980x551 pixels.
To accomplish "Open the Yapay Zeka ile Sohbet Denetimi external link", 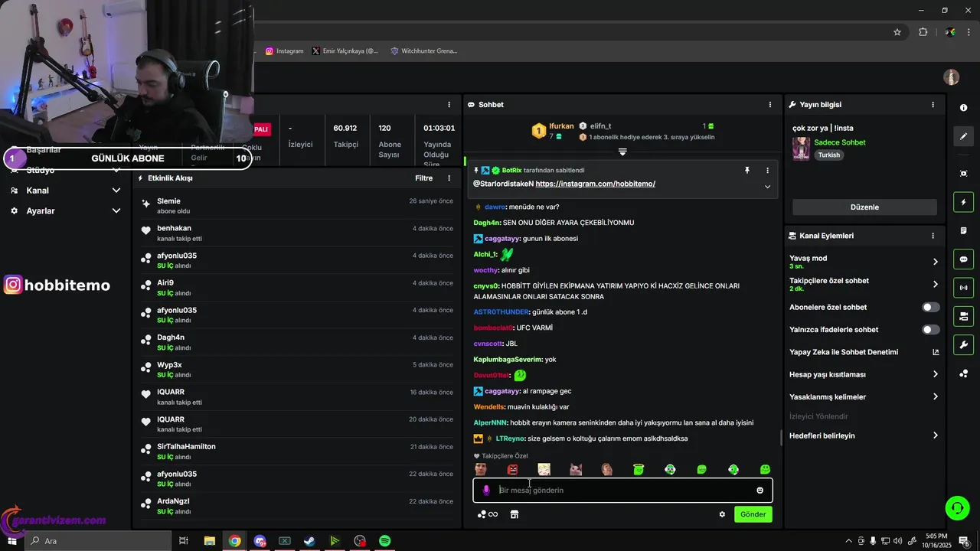I will (935, 352).
